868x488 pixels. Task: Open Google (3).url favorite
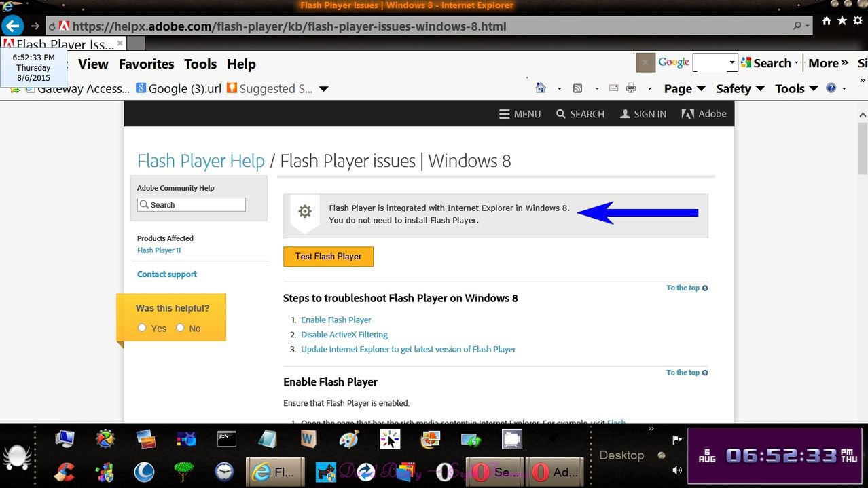(179, 89)
